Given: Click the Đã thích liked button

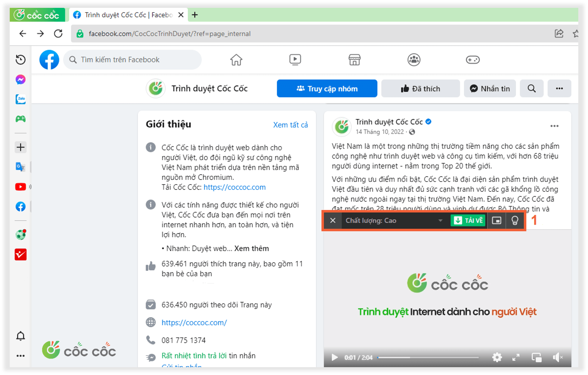Looking at the screenshot, I should click(421, 88).
